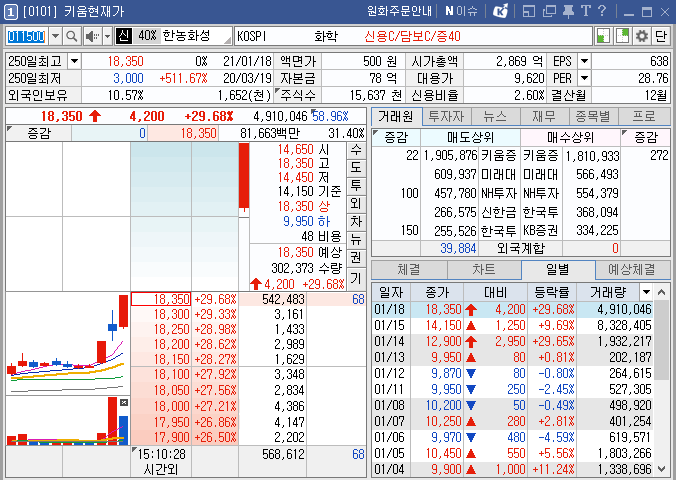Open the stock code history dropdown
676x480 pixels.
click(x=55, y=36)
